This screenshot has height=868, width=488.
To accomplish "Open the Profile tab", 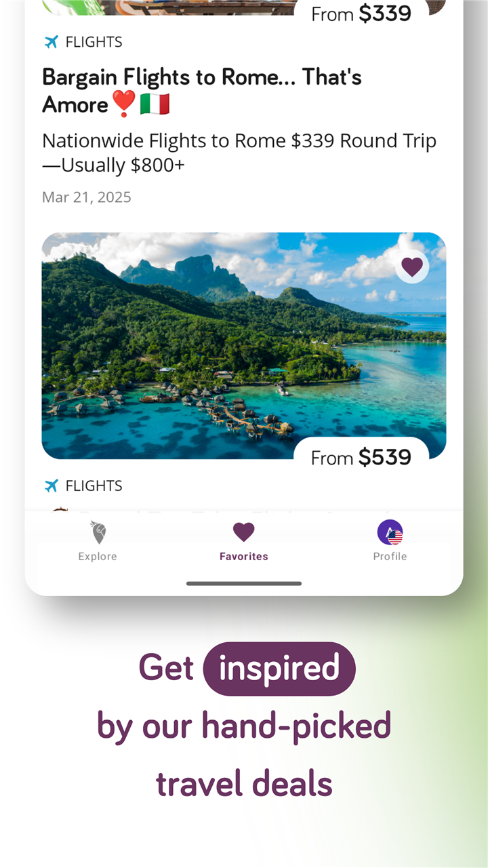I will click(x=390, y=542).
